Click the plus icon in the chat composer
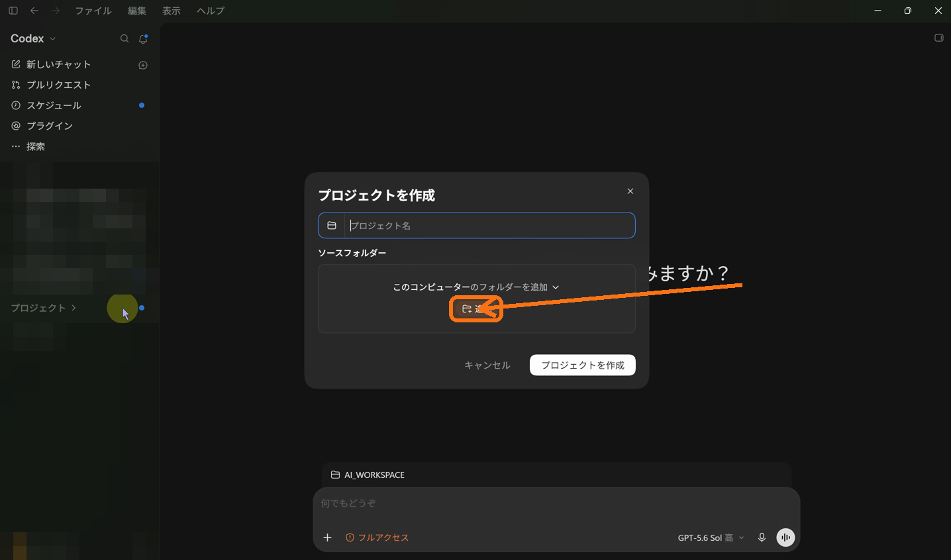The height and width of the screenshot is (560, 951). 327,537
